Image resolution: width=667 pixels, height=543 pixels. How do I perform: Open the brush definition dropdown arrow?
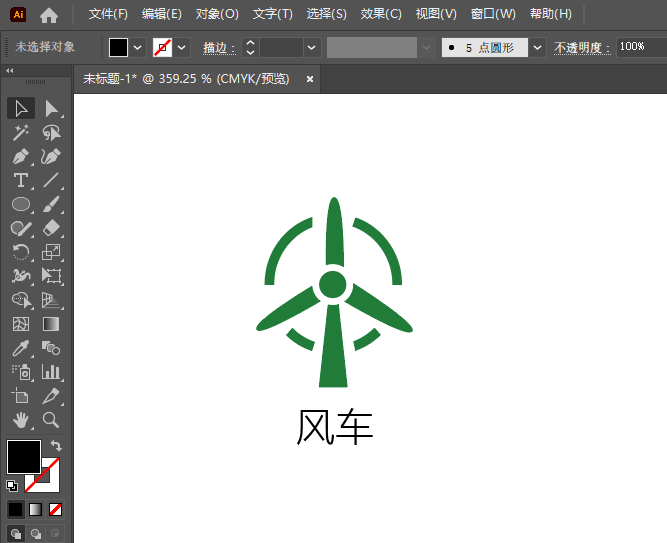click(537, 47)
